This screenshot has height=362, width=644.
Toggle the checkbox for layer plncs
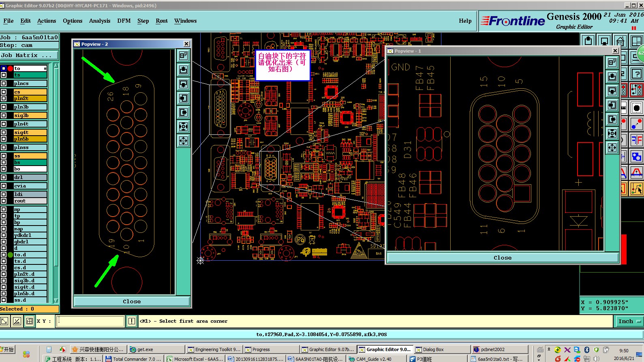[x=4, y=83]
